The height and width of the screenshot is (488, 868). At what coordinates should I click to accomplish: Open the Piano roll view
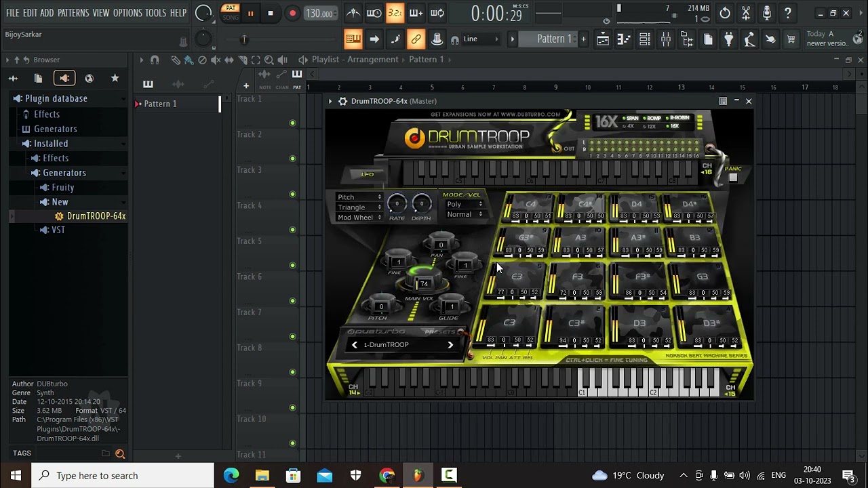624,40
